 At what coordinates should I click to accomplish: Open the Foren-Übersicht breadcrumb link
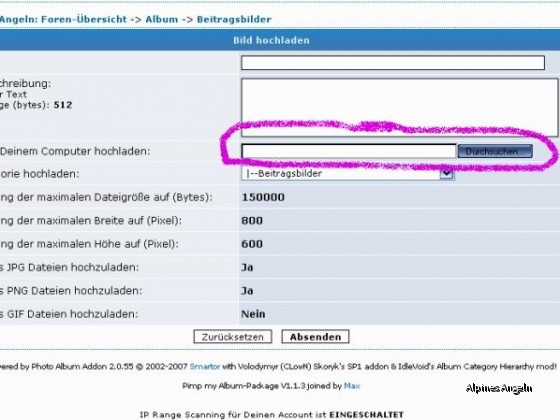[x=84, y=19]
